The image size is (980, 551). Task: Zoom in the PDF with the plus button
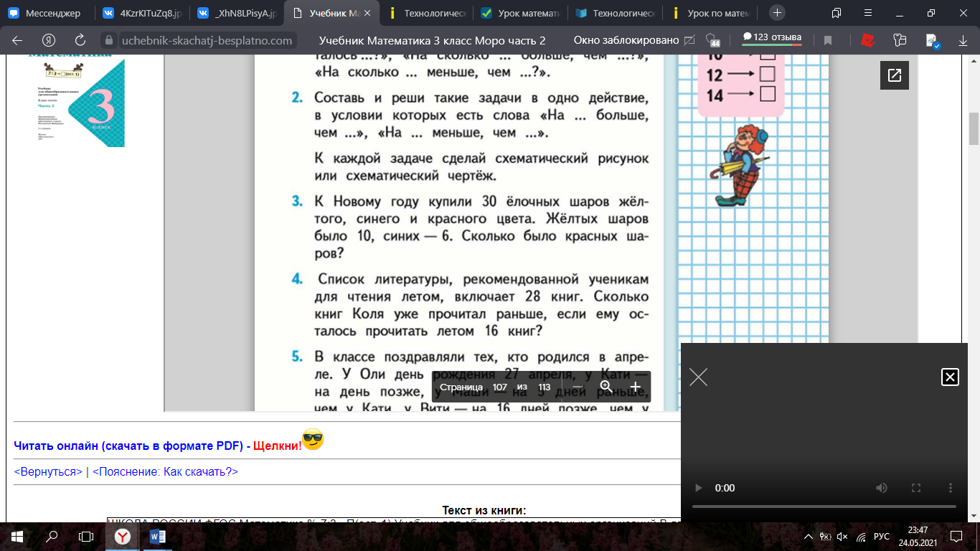tap(635, 387)
